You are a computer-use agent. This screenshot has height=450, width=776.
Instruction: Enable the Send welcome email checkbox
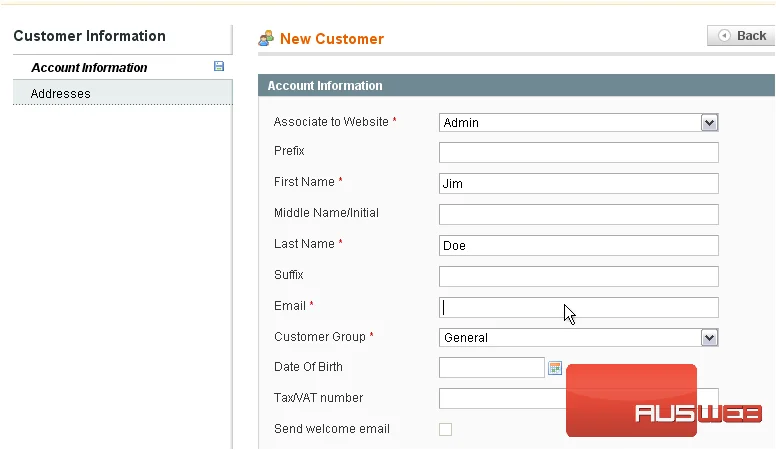(x=445, y=429)
